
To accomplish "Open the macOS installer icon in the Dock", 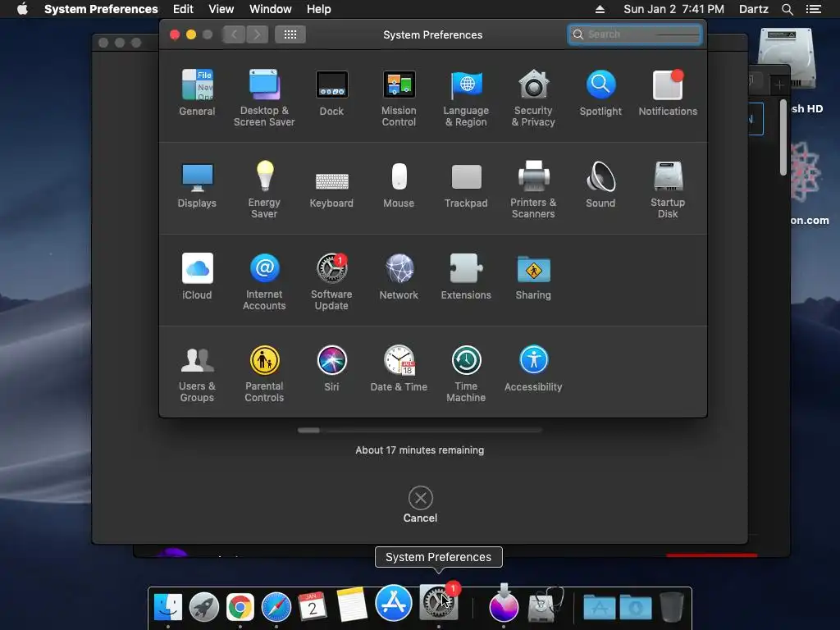I will coord(504,603).
